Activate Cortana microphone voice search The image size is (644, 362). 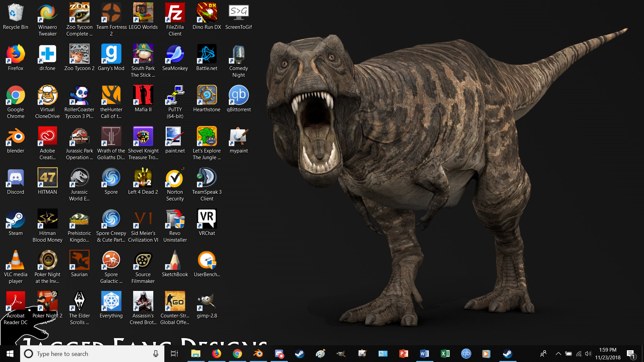pos(156,354)
